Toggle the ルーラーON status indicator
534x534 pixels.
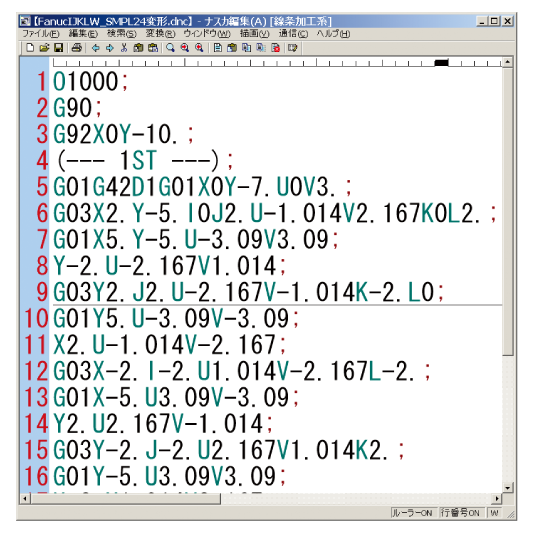point(412,513)
